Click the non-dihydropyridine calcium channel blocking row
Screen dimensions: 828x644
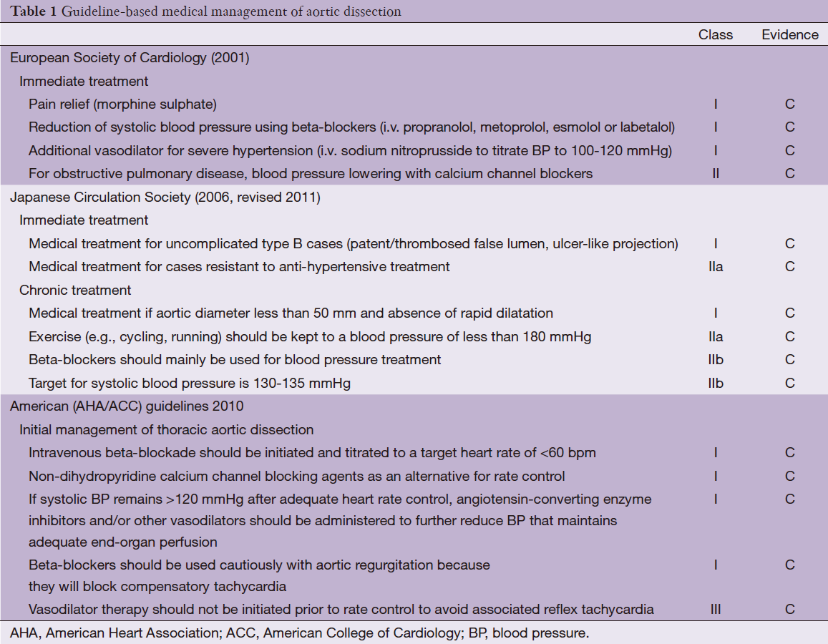coord(297,476)
